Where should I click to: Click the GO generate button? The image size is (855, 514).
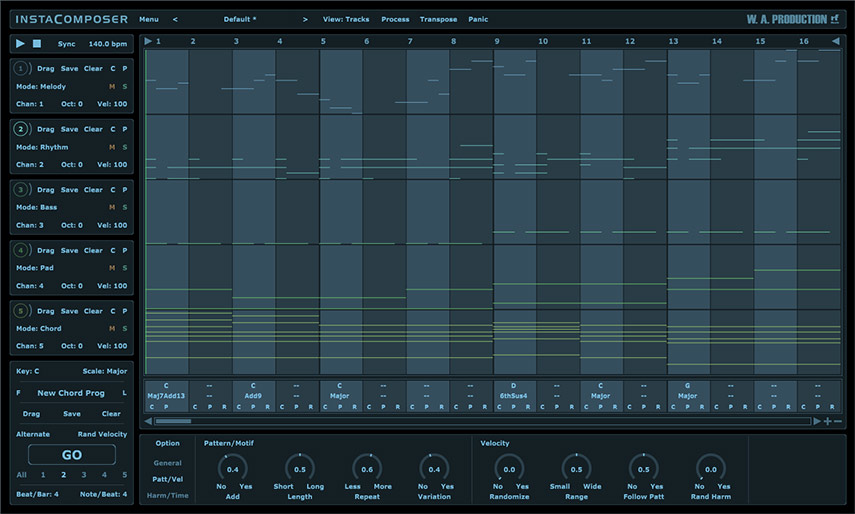[72, 454]
